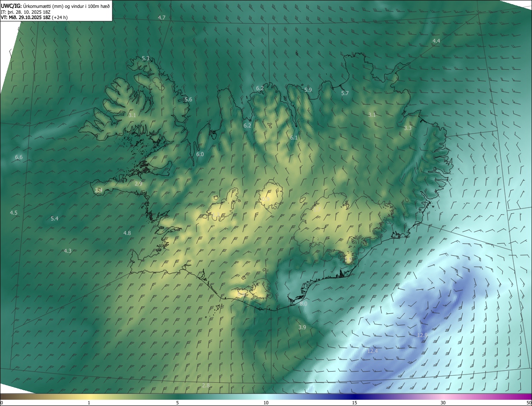Click the 3.3 value label
This screenshot has width=532, height=406.
(408, 128)
